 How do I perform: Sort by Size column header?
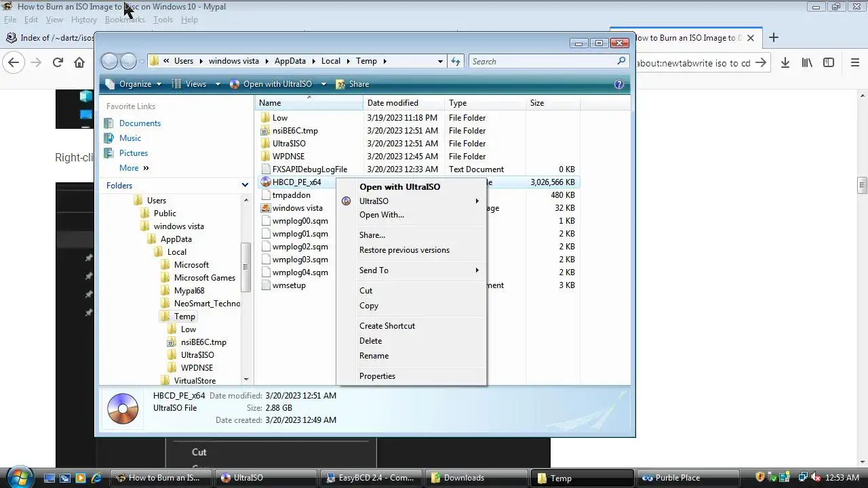553,103
